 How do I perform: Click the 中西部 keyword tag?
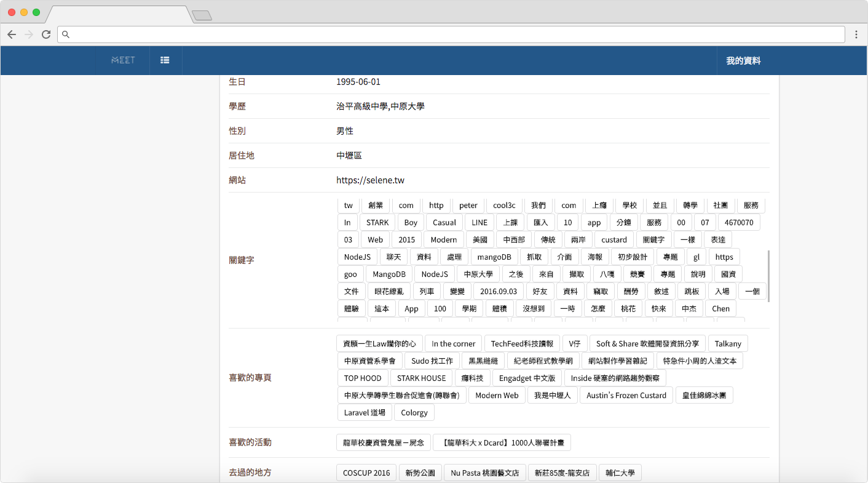[x=514, y=240]
